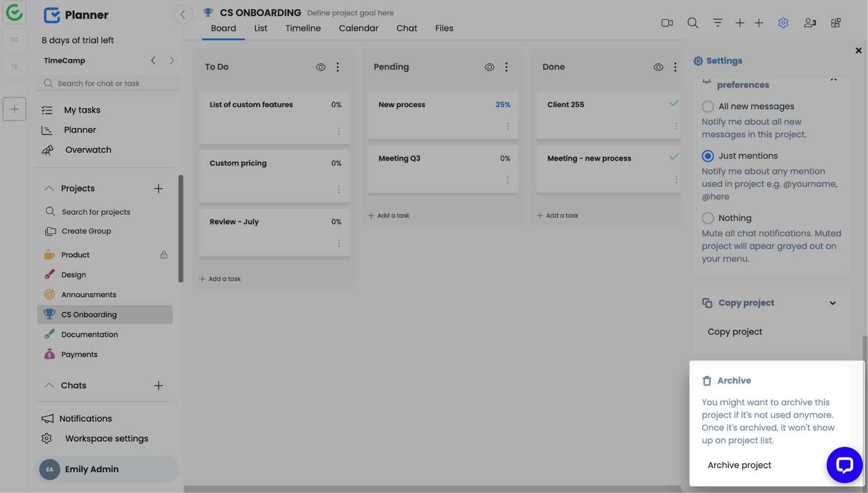Click the gear settings icon in toolbar
The width and height of the screenshot is (868, 493).
click(783, 23)
